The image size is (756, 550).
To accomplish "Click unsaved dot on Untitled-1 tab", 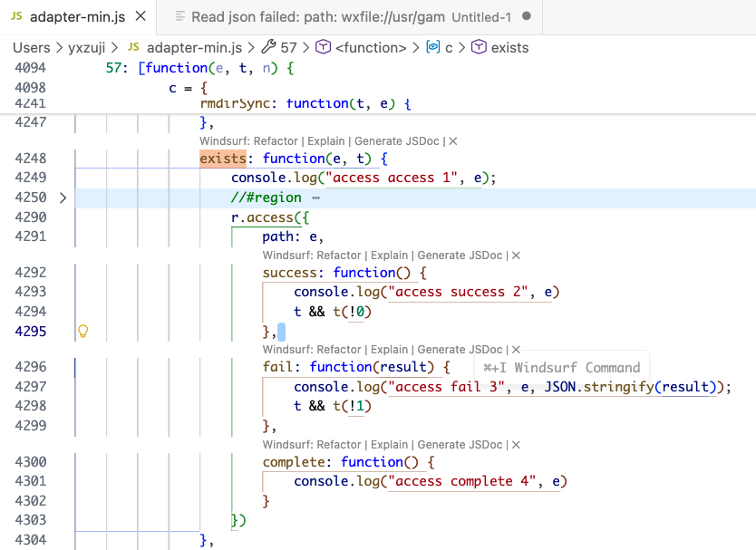I will click(x=527, y=16).
